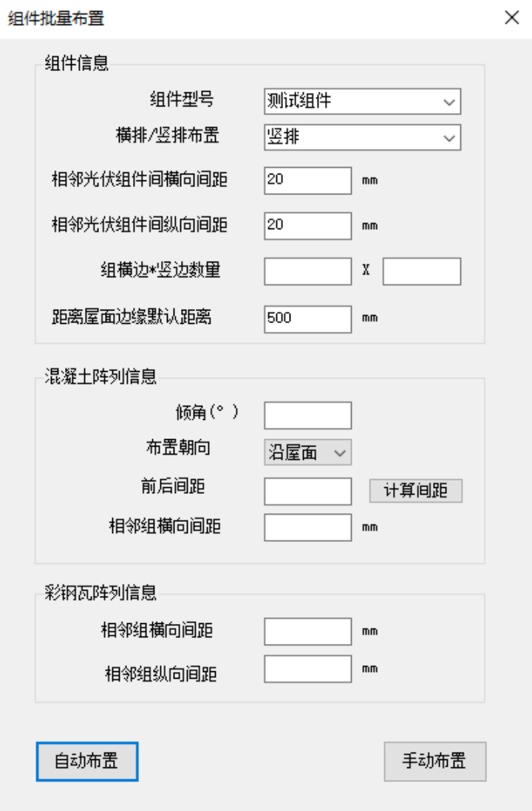Viewport: 532px width, 811px height.
Task: Close the 组件批量布置 dialog
Action: coord(511,18)
